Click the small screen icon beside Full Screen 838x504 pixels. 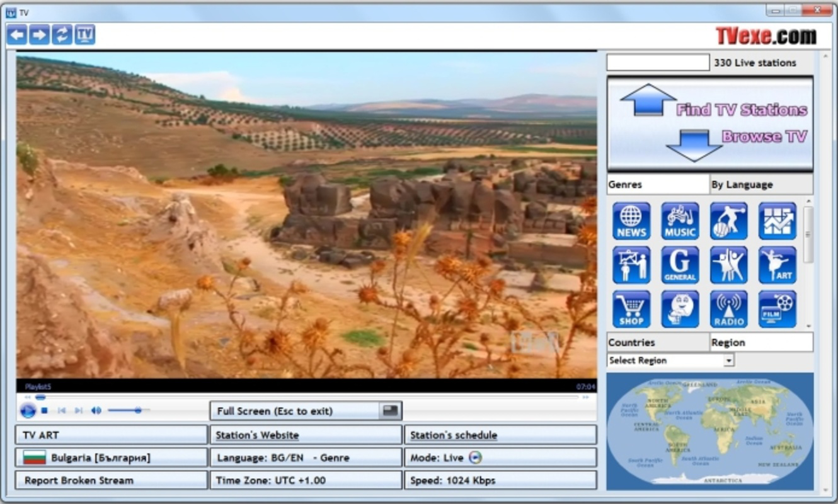point(391,411)
